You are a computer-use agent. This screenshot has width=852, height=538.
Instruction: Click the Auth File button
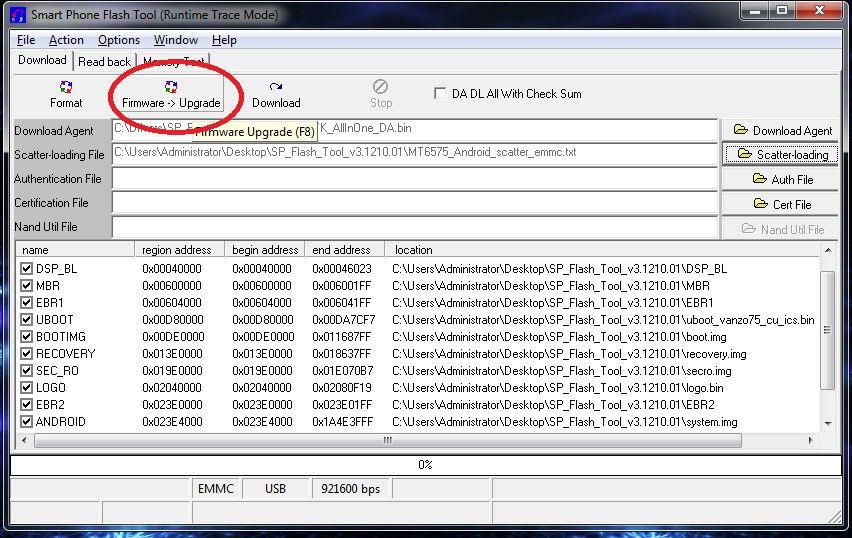780,179
